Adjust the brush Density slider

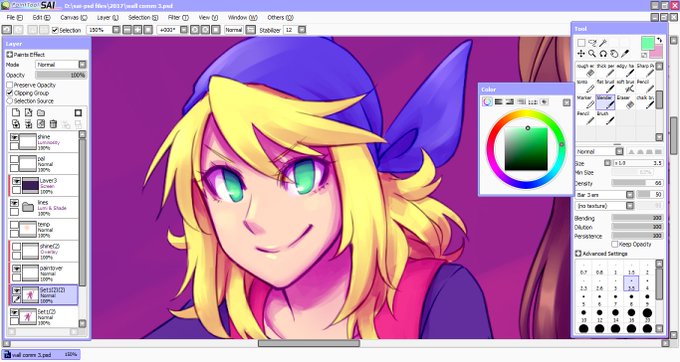[x=637, y=183]
